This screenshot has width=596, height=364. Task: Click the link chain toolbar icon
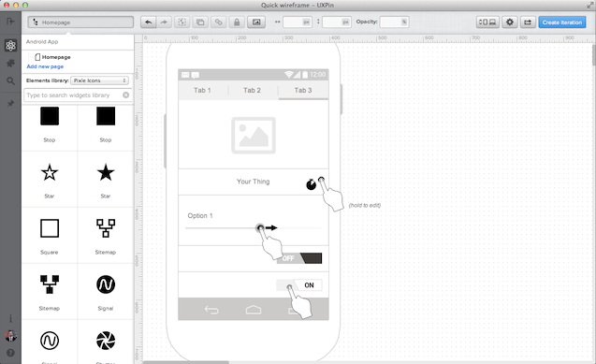[x=219, y=22]
